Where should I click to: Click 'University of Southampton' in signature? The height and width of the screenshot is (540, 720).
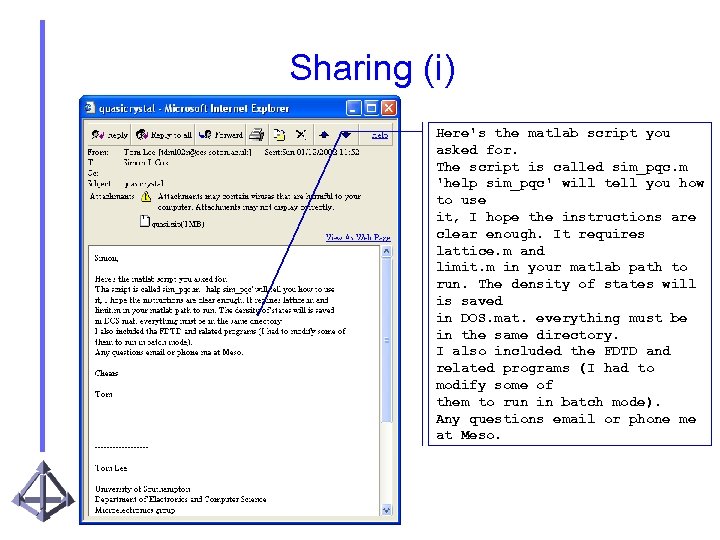coord(143,489)
